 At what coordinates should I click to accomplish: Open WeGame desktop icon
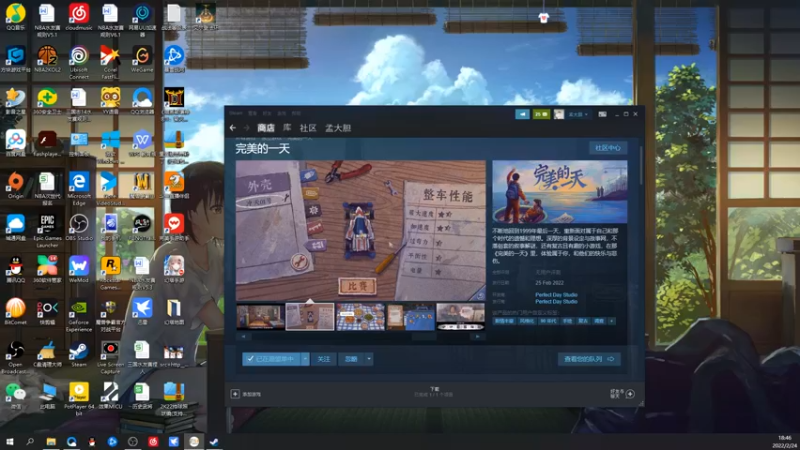[142, 59]
